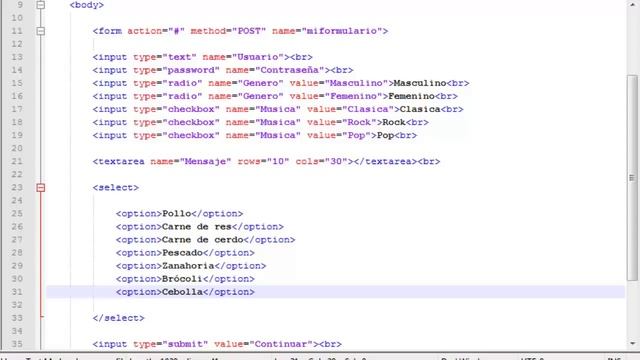
Task: Place cursor in the form tag with name "miformulario"
Action: pos(240,31)
